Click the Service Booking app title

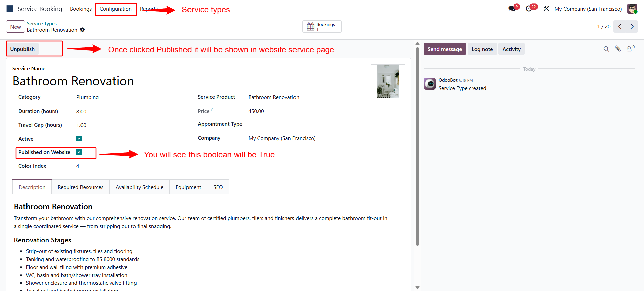[x=40, y=9]
